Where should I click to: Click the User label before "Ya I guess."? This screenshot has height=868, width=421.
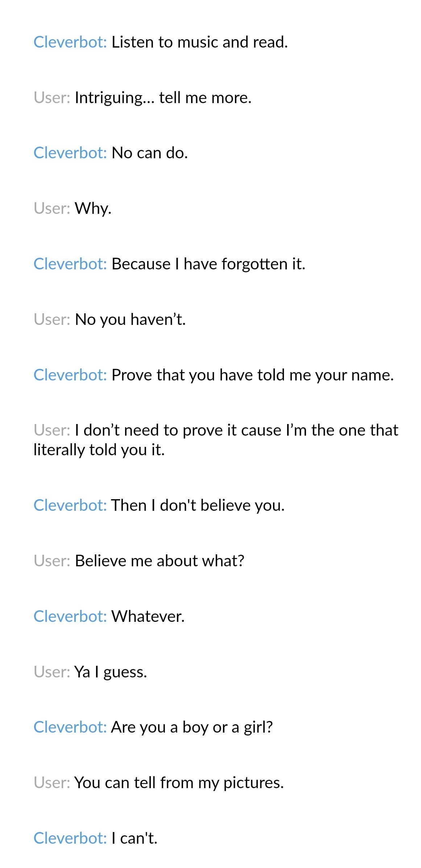click(x=52, y=672)
